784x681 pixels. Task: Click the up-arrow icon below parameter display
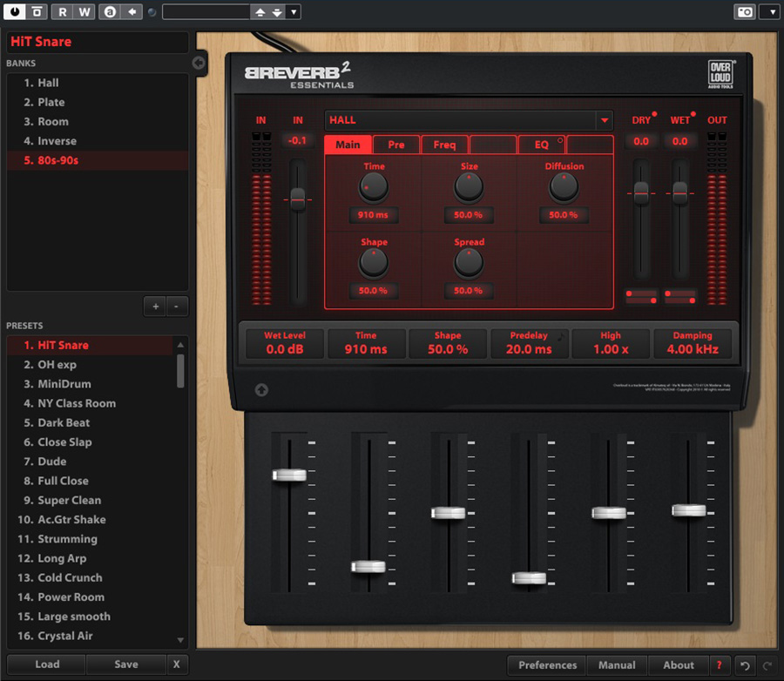[x=261, y=390]
